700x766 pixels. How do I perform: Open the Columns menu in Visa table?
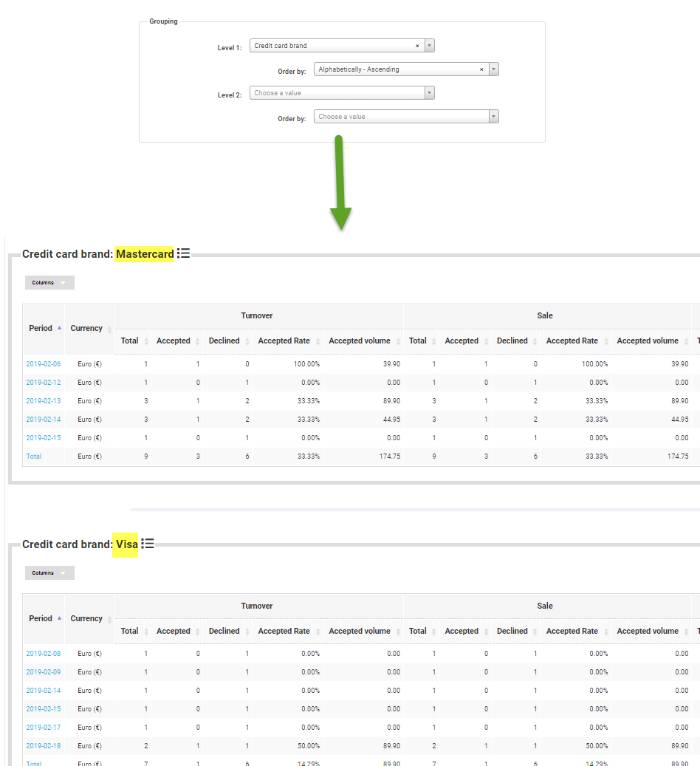click(x=49, y=572)
